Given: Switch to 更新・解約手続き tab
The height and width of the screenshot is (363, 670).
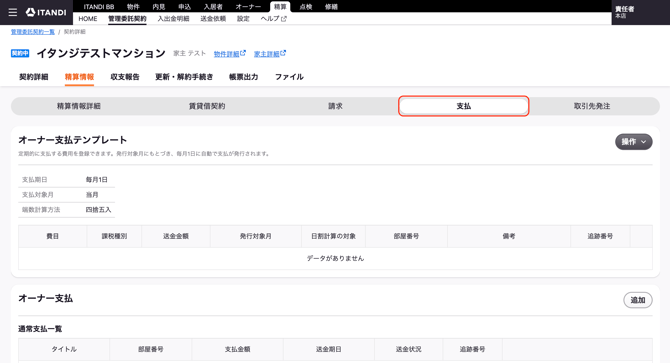Looking at the screenshot, I should [184, 77].
